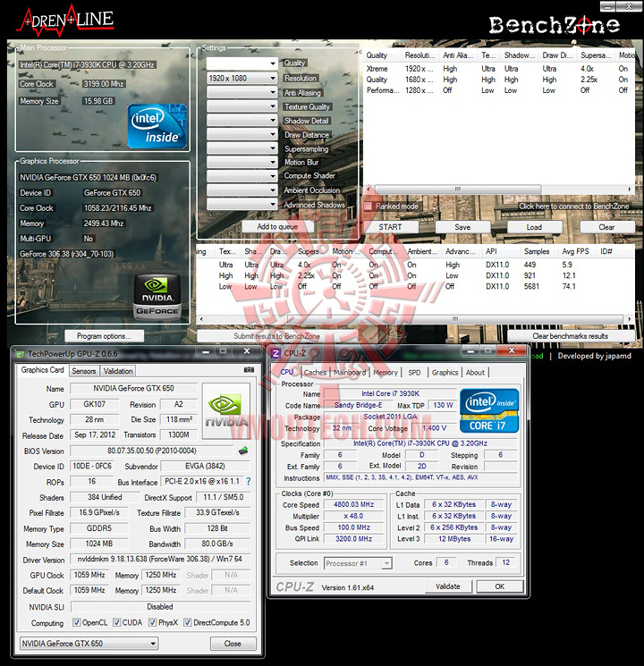Click the Load button
The image size is (644, 666).
[534, 227]
